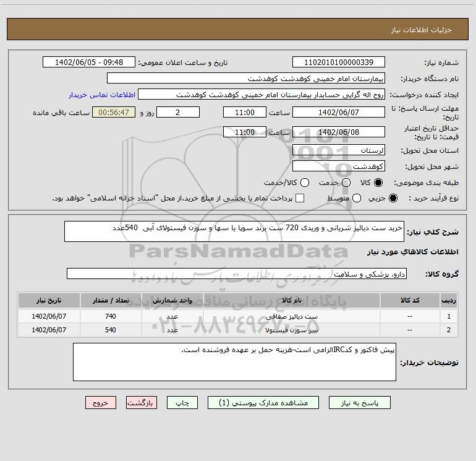The image size is (476, 461).
Task: Click the buyer organization name field
Action: click(246, 78)
